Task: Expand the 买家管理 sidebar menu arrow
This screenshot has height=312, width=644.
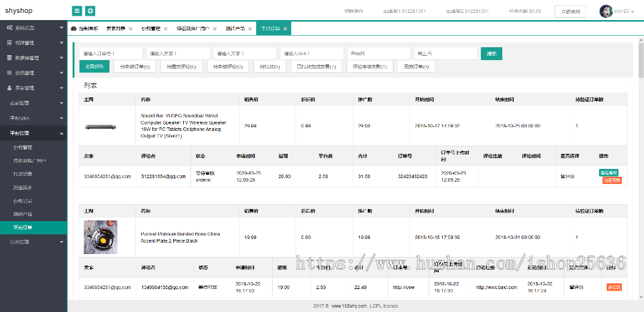Action: point(62,88)
